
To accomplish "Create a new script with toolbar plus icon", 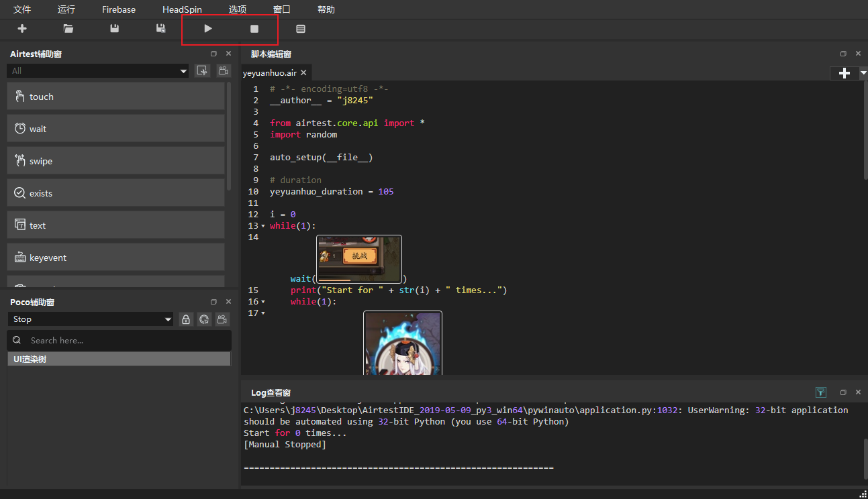I will (x=22, y=29).
